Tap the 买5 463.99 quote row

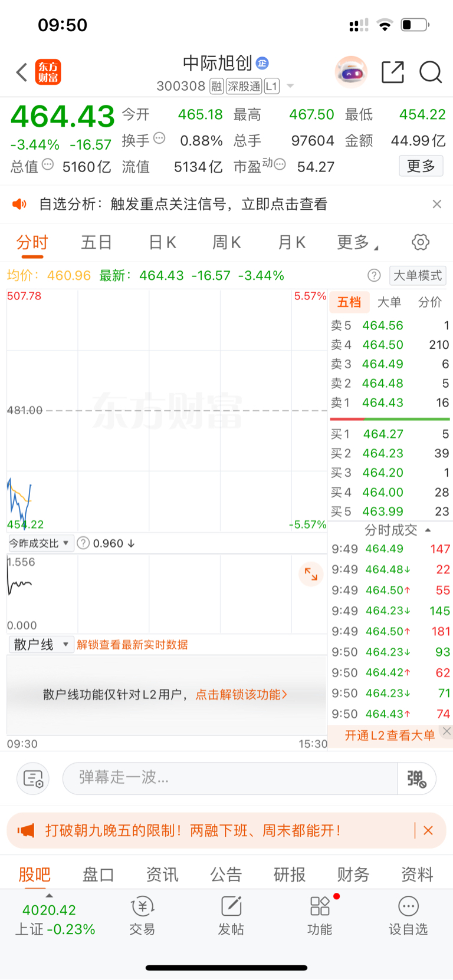(390, 512)
